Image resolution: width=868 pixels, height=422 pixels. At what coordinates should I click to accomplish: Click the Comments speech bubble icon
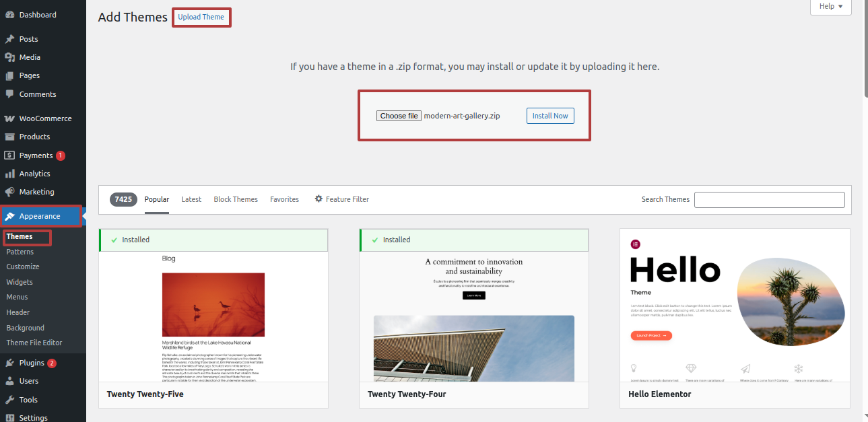(10, 94)
